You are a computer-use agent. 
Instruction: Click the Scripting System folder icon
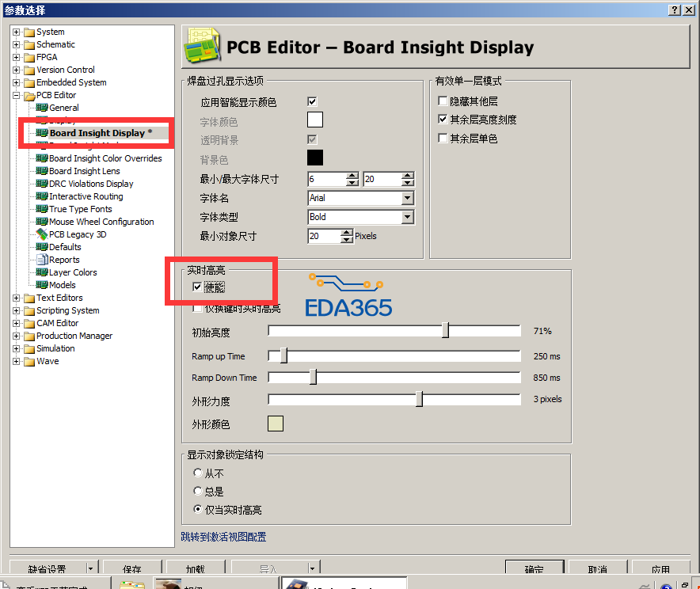pyautogui.click(x=29, y=310)
